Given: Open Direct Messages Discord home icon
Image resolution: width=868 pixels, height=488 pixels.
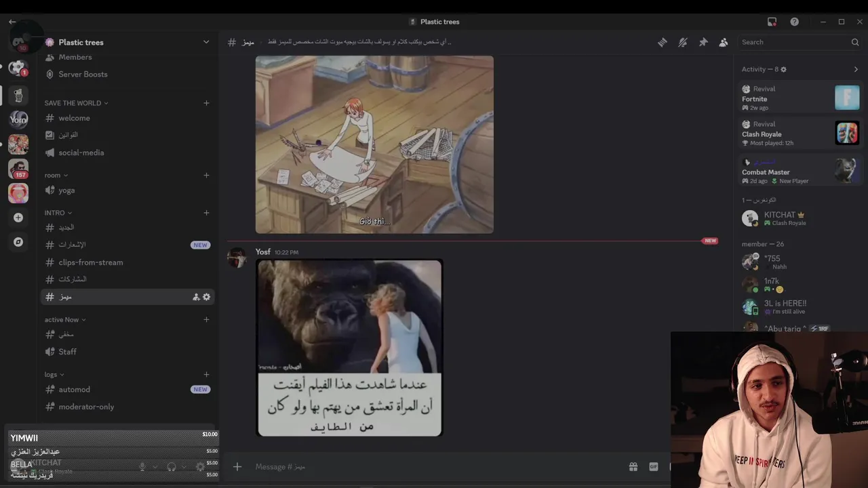Looking at the screenshot, I should click(x=18, y=42).
